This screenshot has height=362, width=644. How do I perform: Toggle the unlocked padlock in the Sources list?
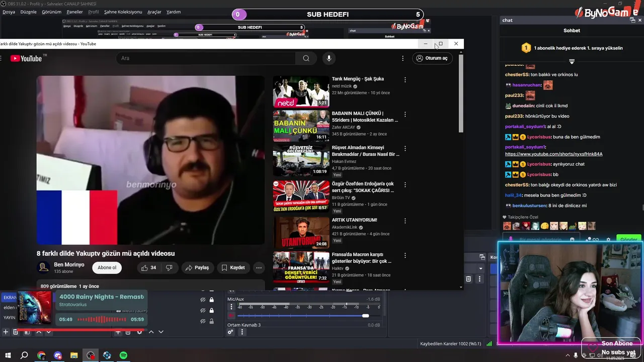pyautogui.click(x=212, y=321)
